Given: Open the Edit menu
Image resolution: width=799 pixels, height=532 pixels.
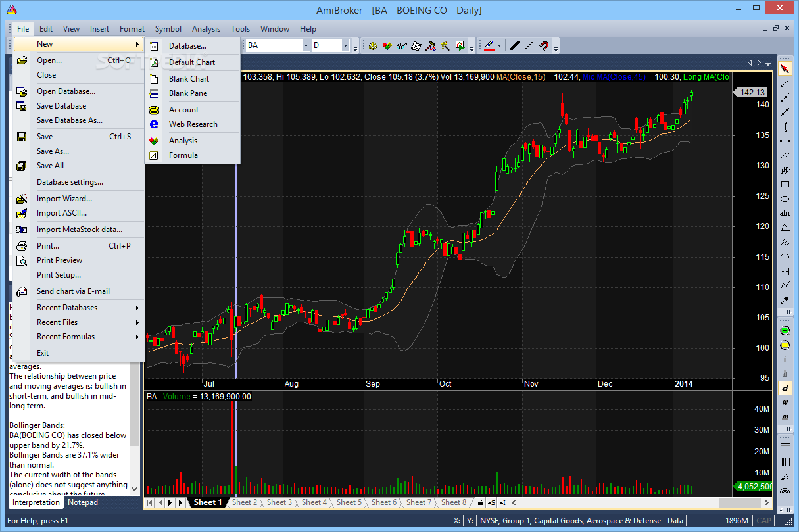Looking at the screenshot, I should 46,29.
